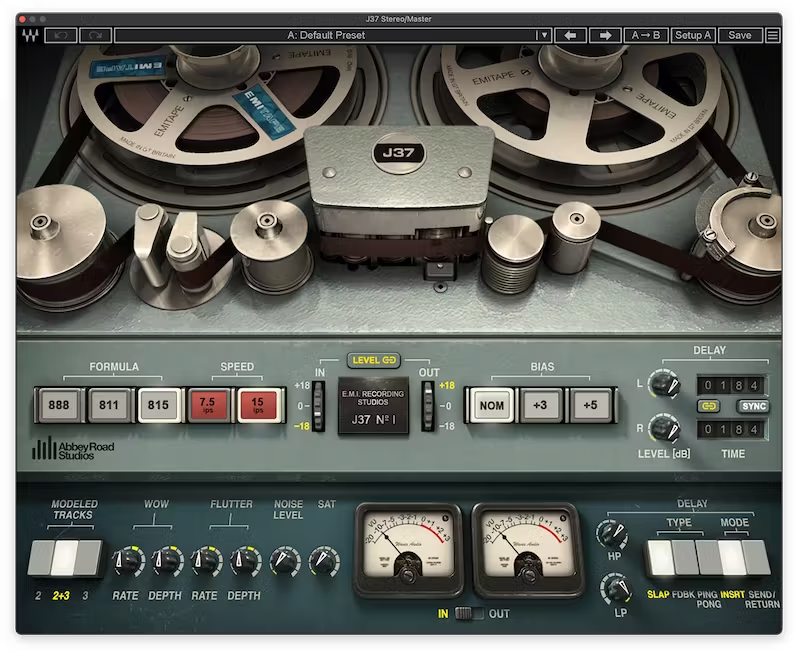Click the Wow DEPTH knob
Screen dimensions: 798x653
(x=167, y=561)
